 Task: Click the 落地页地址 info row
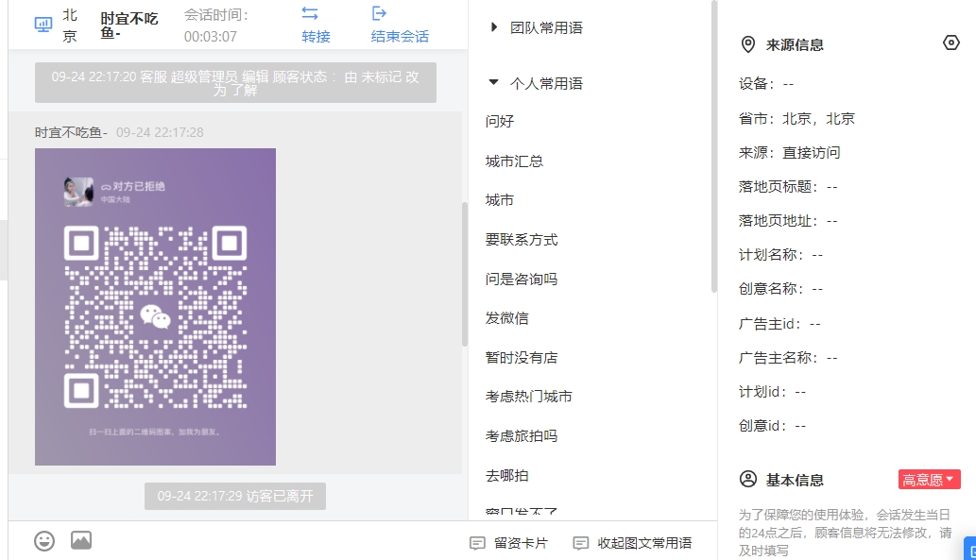pyautogui.click(x=788, y=221)
